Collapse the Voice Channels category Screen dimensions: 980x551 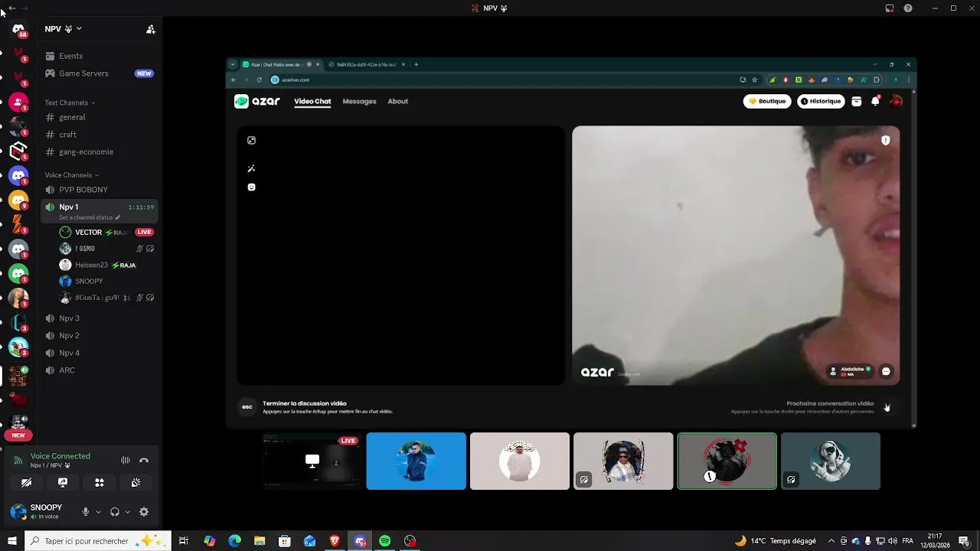tap(71, 175)
